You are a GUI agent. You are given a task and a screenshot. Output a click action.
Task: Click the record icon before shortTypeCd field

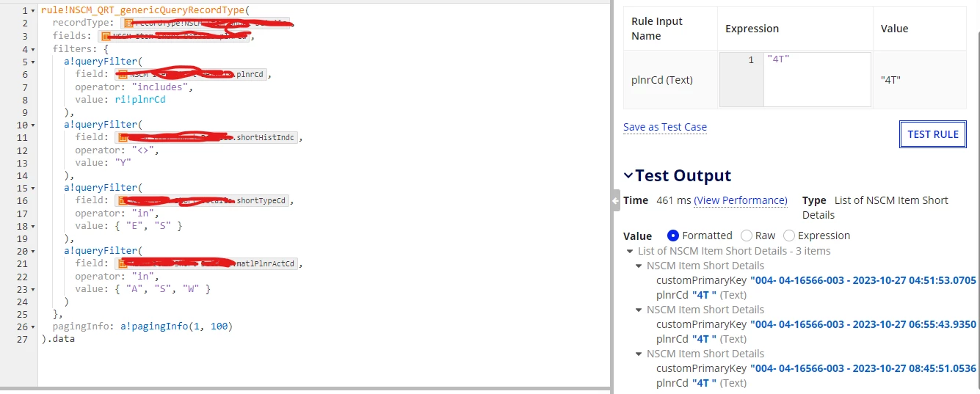click(x=123, y=200)
